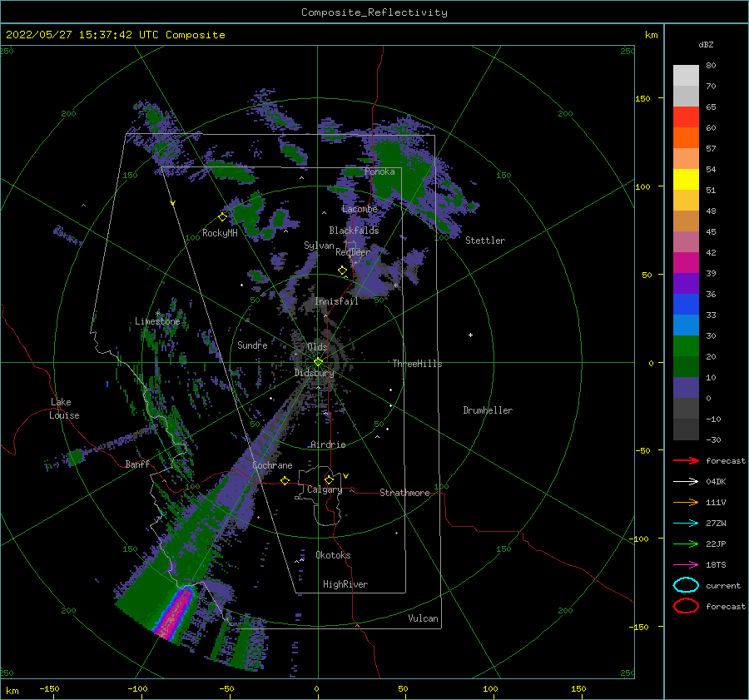Image resolution: width=749 pixels, height=700 pixels.
Task: Click the Sylvan town label
Action: point(319,246)
